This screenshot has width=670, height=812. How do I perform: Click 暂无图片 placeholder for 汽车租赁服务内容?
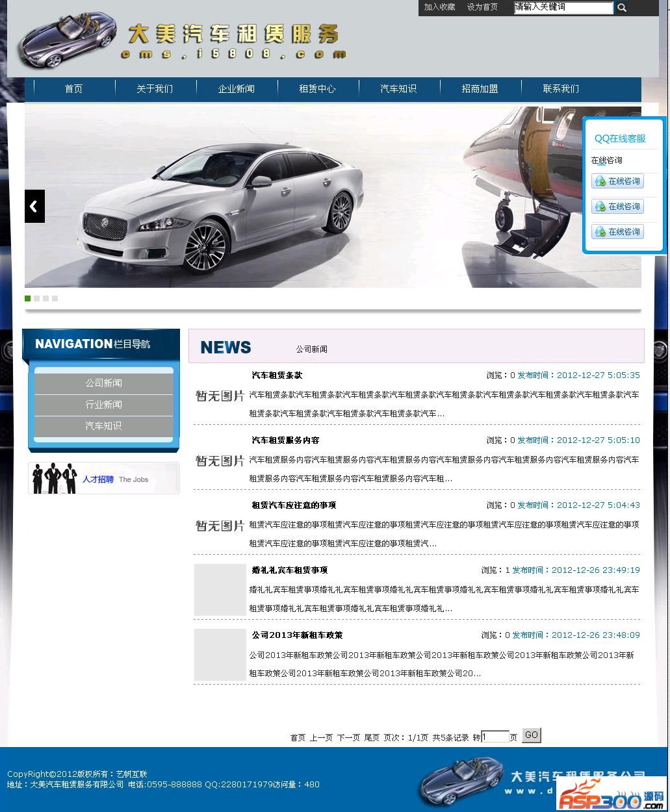[x=220, y=461]
